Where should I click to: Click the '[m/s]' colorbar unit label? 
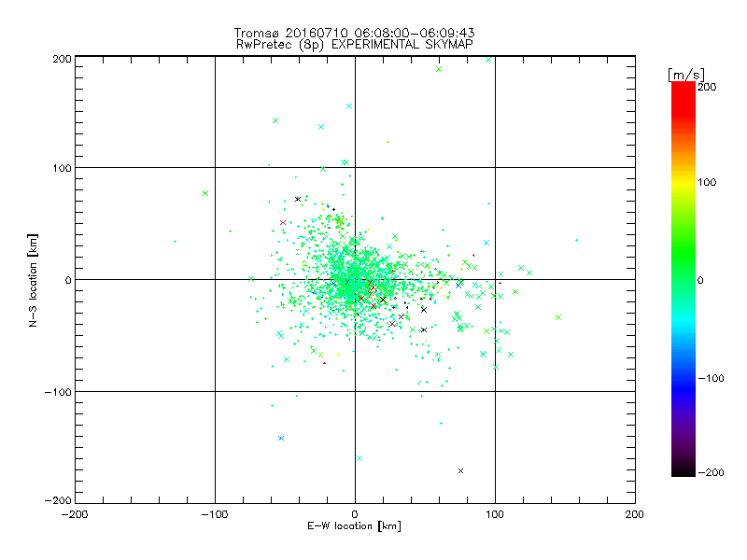tap(686, 75)
